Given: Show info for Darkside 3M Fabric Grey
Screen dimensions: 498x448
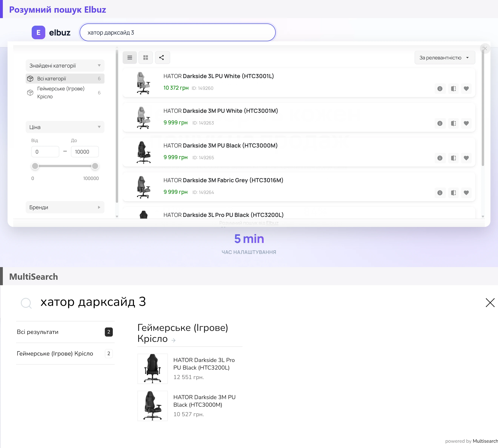Looking at the screenshot, I should (440, 193).
